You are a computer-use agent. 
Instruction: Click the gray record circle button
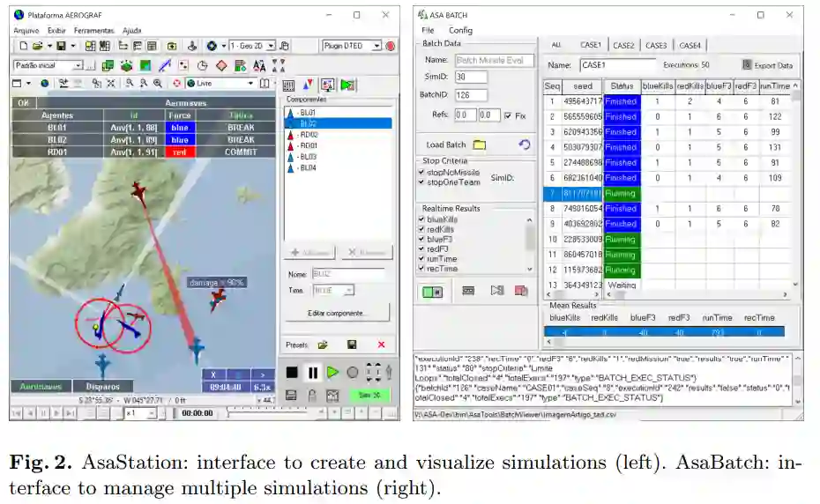(353, 372)
